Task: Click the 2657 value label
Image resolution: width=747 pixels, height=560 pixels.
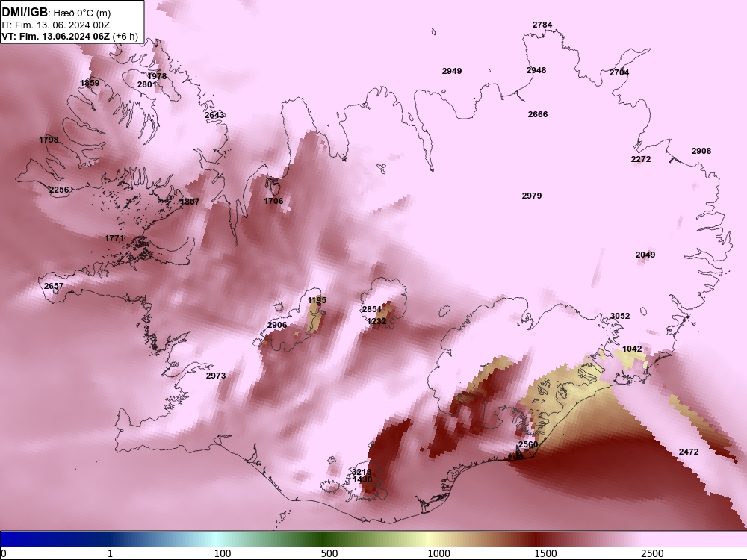Action: [53, 286]
